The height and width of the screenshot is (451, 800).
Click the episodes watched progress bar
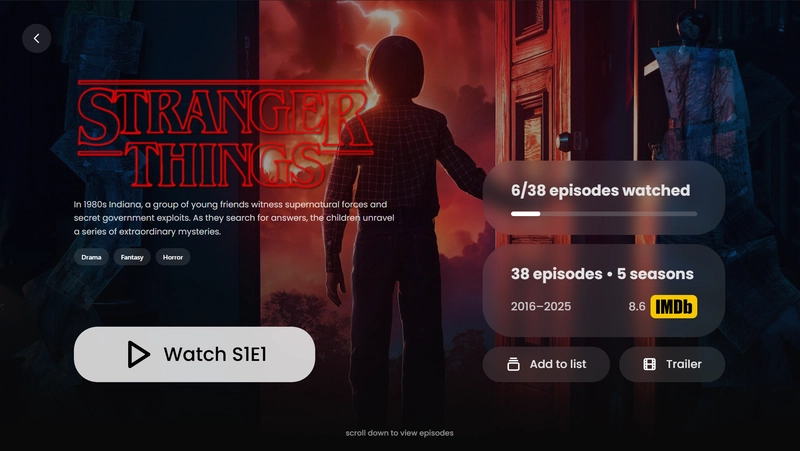click(x=604, y=214)
